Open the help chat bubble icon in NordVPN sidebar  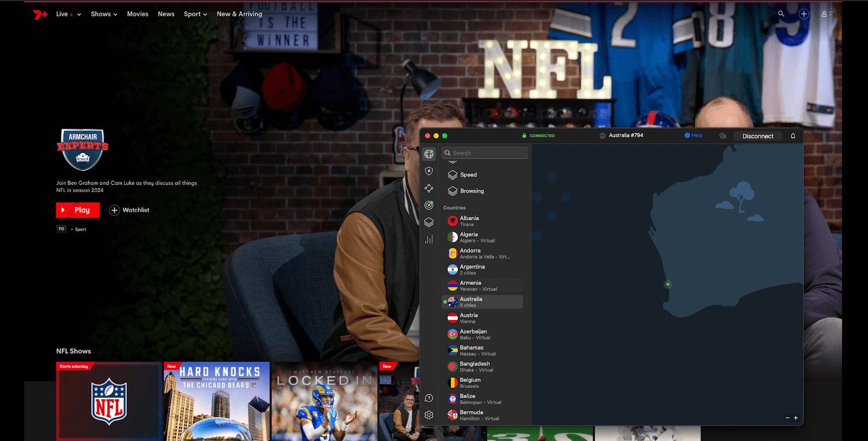click(429, 398)
